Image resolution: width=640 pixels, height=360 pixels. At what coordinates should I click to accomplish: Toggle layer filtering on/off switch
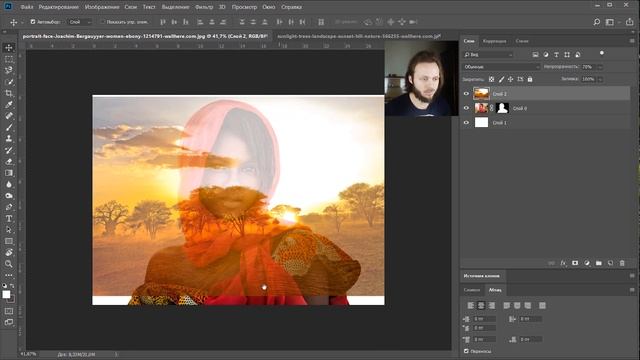[602, 53]
